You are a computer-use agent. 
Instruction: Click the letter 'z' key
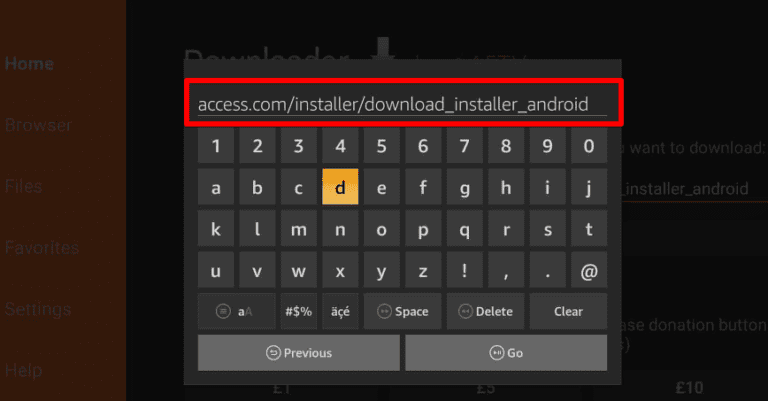tap(423, 270)
